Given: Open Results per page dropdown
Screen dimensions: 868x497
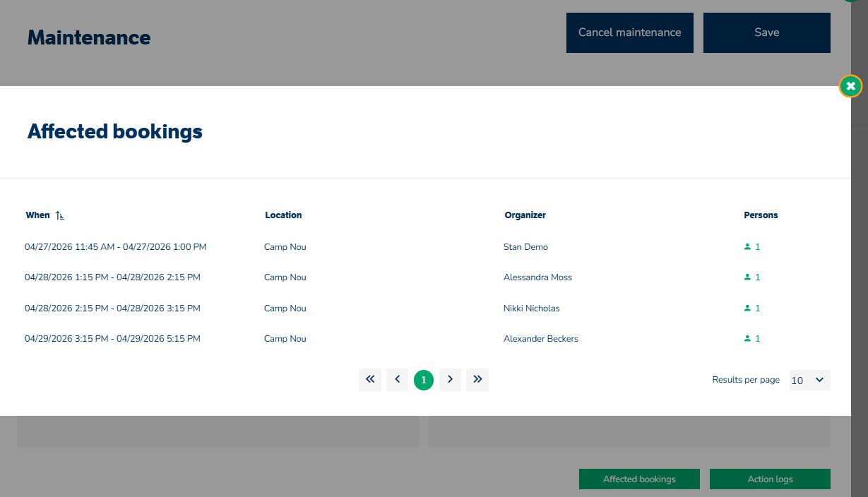Looking at the screenshot, I should point(809,380).
